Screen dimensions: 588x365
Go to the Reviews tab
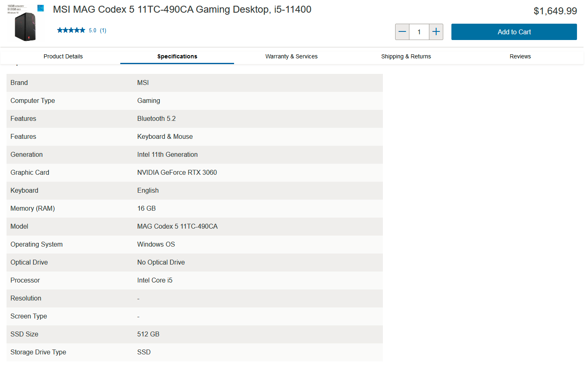tap(520, 56)
